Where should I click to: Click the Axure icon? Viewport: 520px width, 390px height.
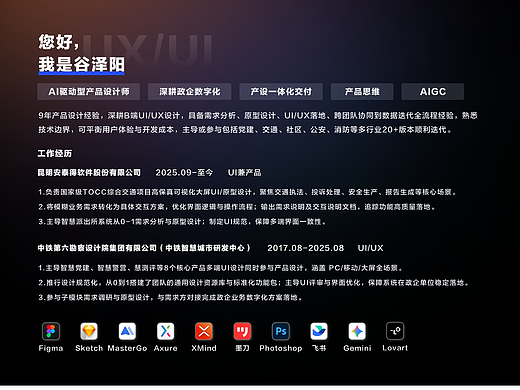click(x=166, y=331)
